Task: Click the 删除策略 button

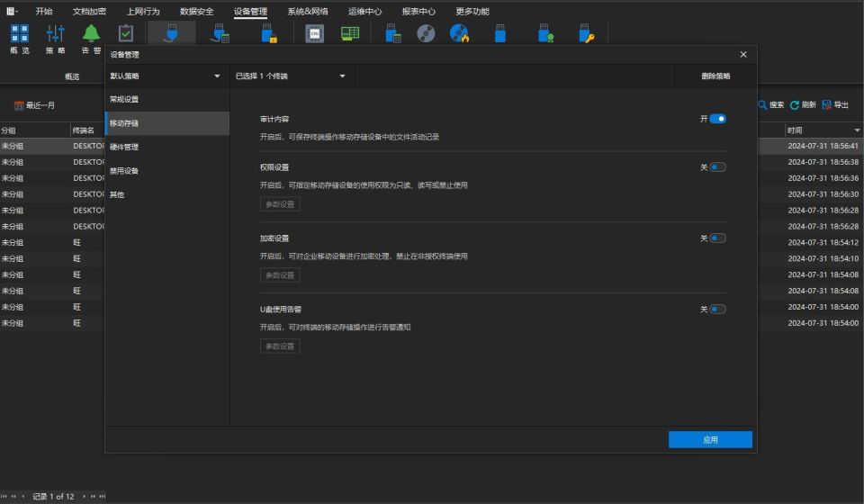Action: (x=715, y=76)
